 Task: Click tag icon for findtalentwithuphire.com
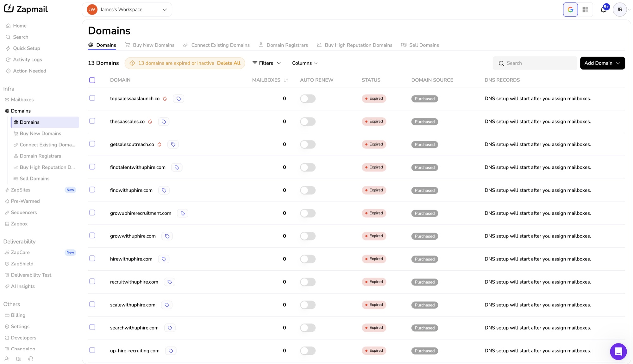pos(177,167)
